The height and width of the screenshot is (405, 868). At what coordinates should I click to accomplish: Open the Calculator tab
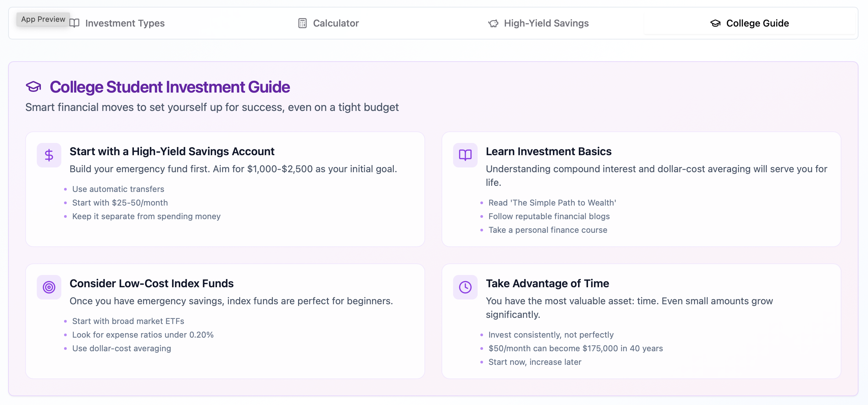pos(336,23)
